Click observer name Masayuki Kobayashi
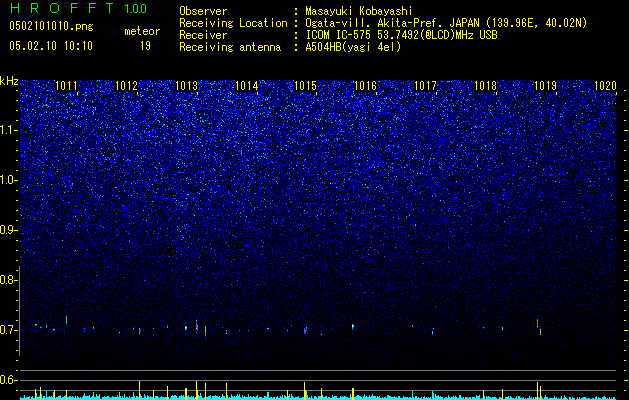The image size is (629, 400). [359, 11]
